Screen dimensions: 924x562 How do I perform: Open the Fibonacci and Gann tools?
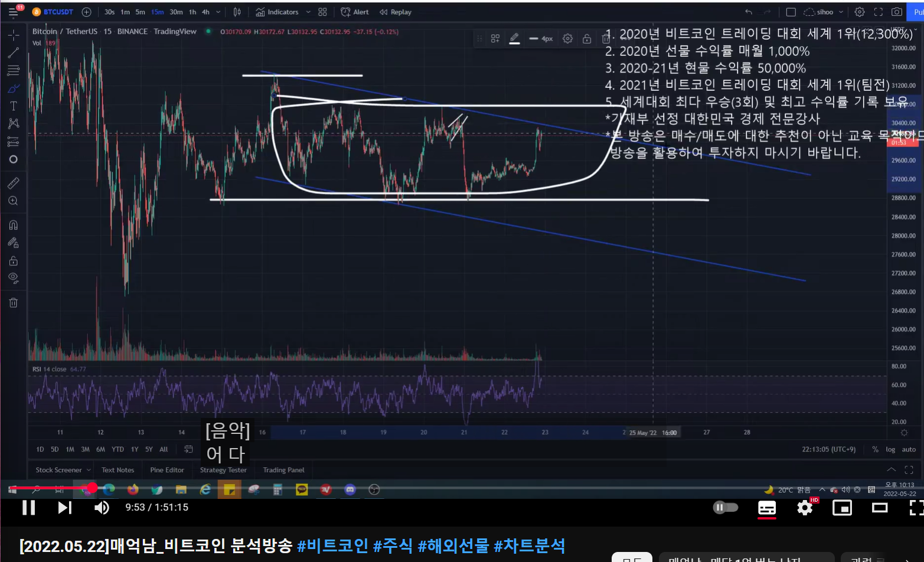coord(13,71)
